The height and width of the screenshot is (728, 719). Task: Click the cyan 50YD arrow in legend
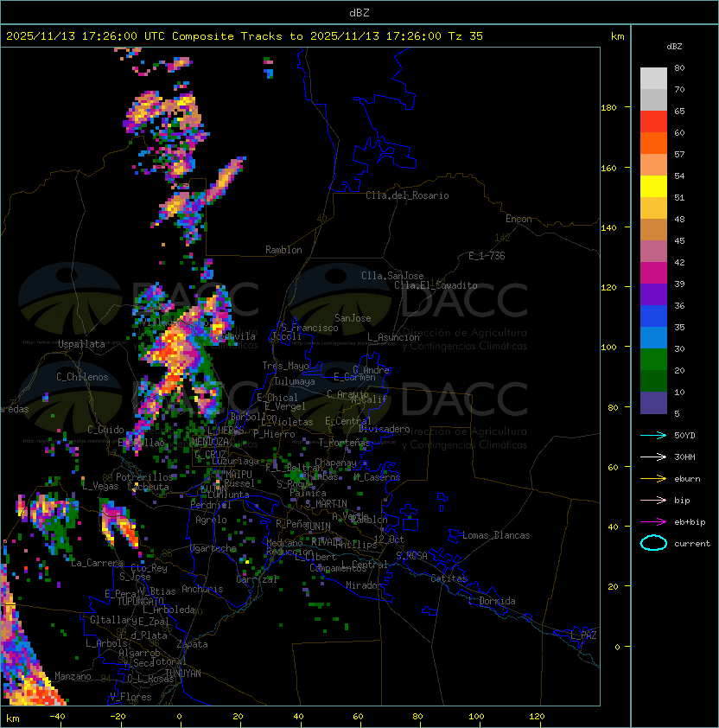653,435
